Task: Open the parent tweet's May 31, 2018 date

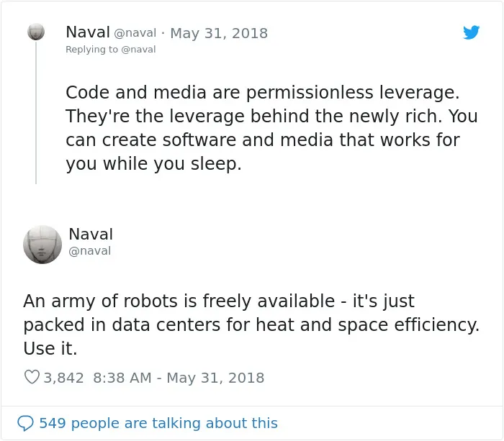Action: coord(219,33)
